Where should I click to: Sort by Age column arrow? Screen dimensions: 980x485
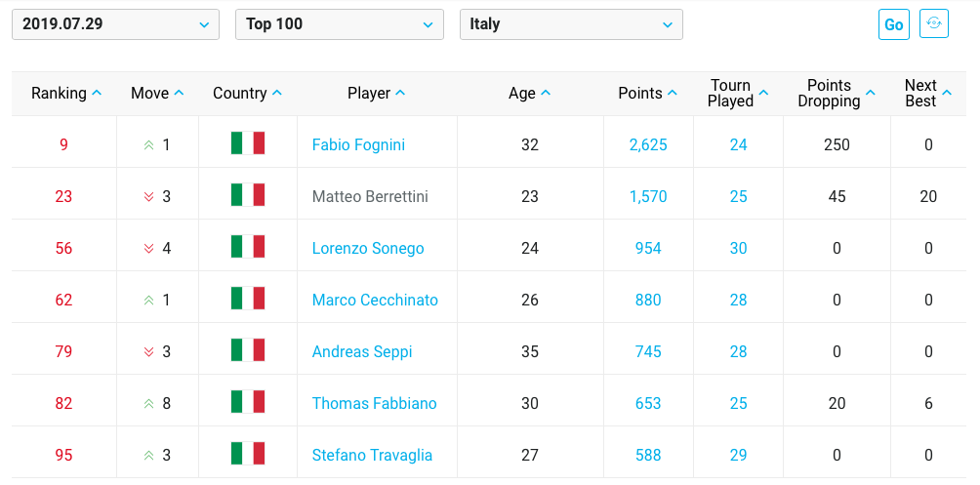546,93
